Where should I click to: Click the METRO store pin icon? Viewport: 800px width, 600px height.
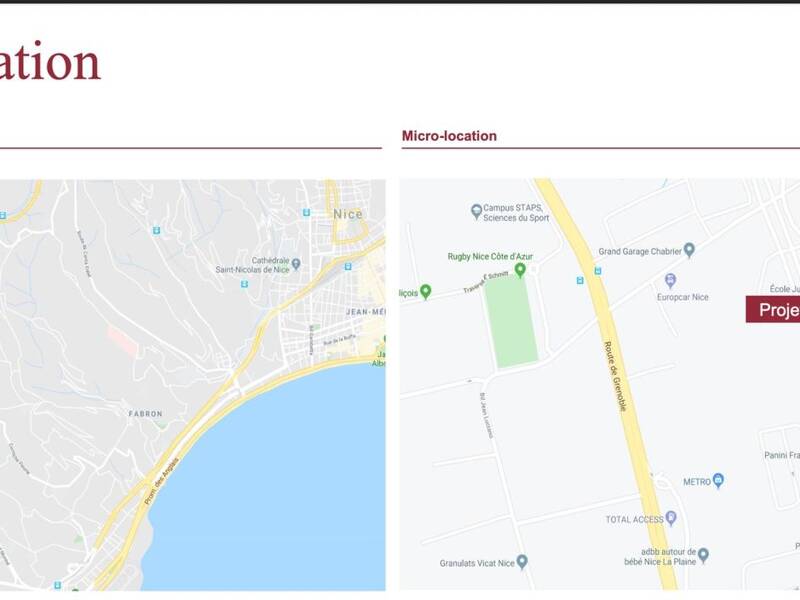[718, 480]
